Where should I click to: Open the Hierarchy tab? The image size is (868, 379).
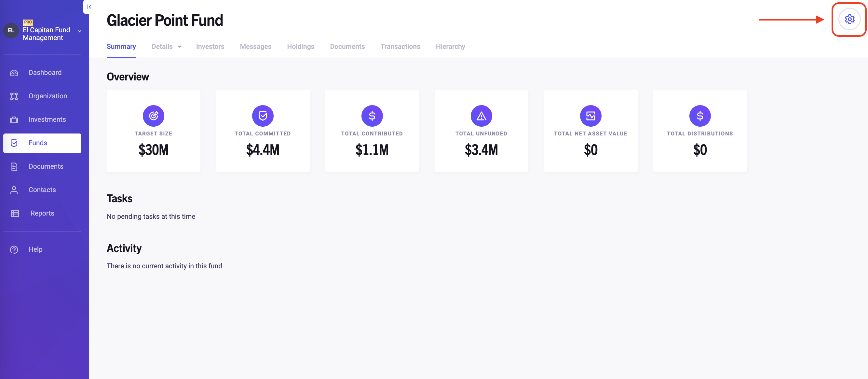450,47
